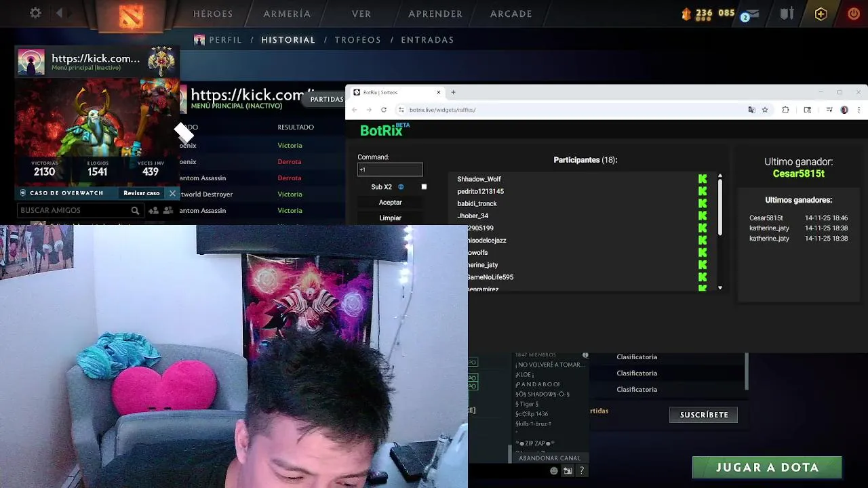Toggle the Sub X2 checkbox
The height and width of the screenshot is (488, 868).
(424, 187)
